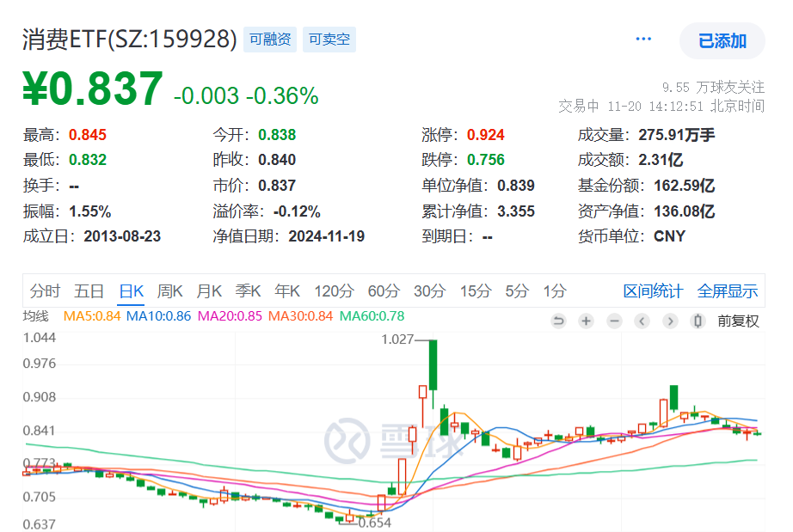The width and height of the screenshot is (793, 532).
Task: Click the 货币单位 CNY value
Action: tap(670, 236)
